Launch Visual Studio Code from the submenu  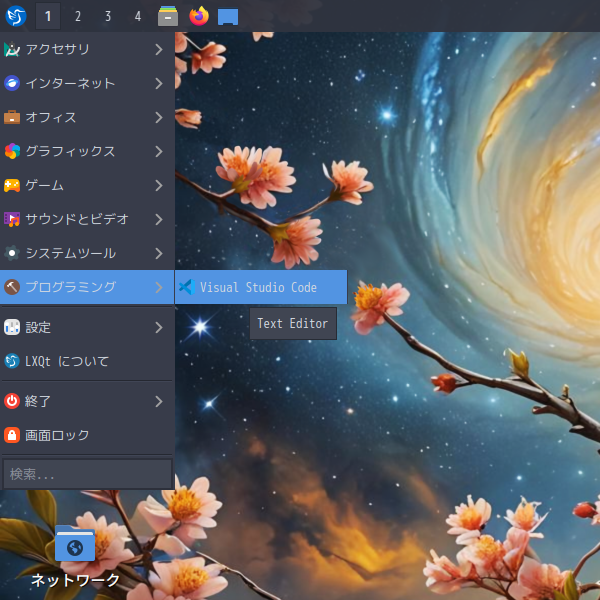click(x=261, y=287)
